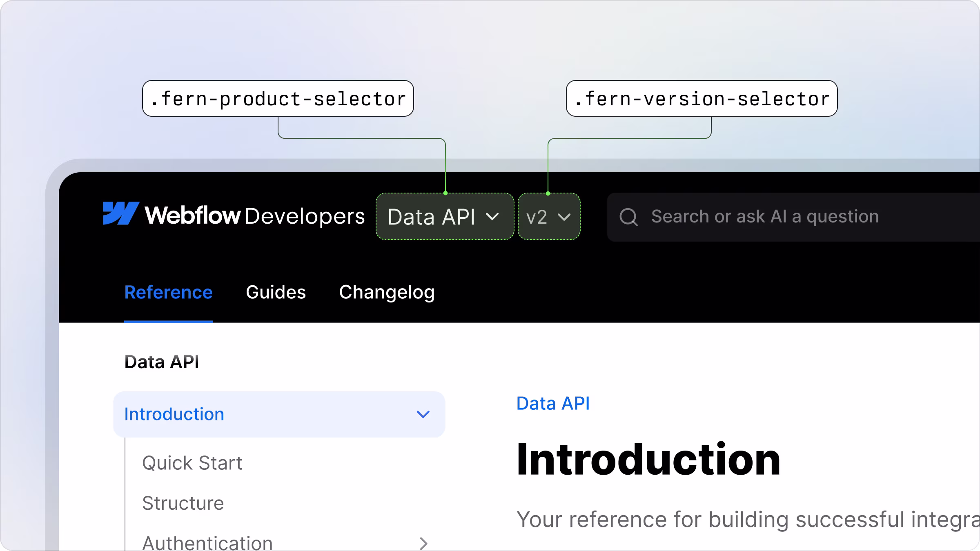Switch to the Guides tab
This screenshot has height=551, width=980.
(x=276, y=292)
